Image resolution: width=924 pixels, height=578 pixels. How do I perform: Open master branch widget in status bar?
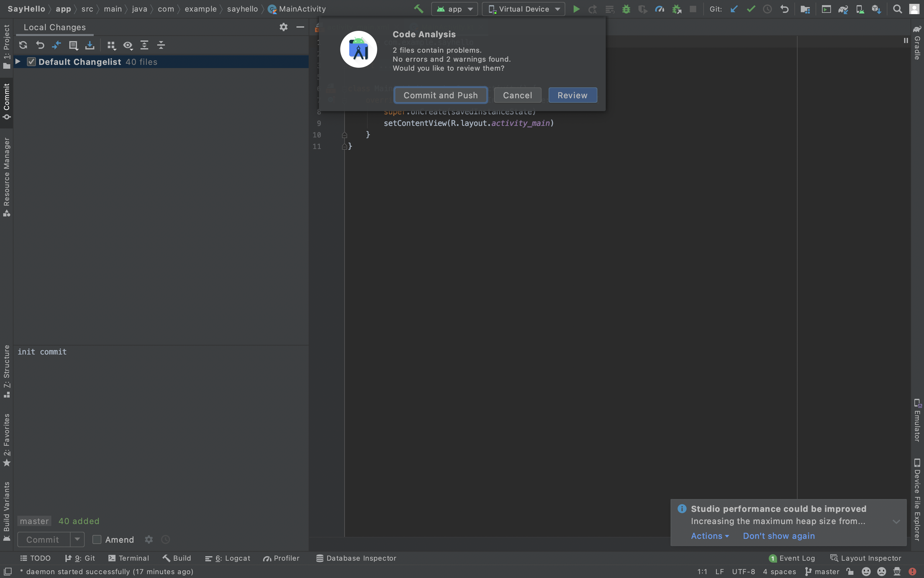pos(822,572)
